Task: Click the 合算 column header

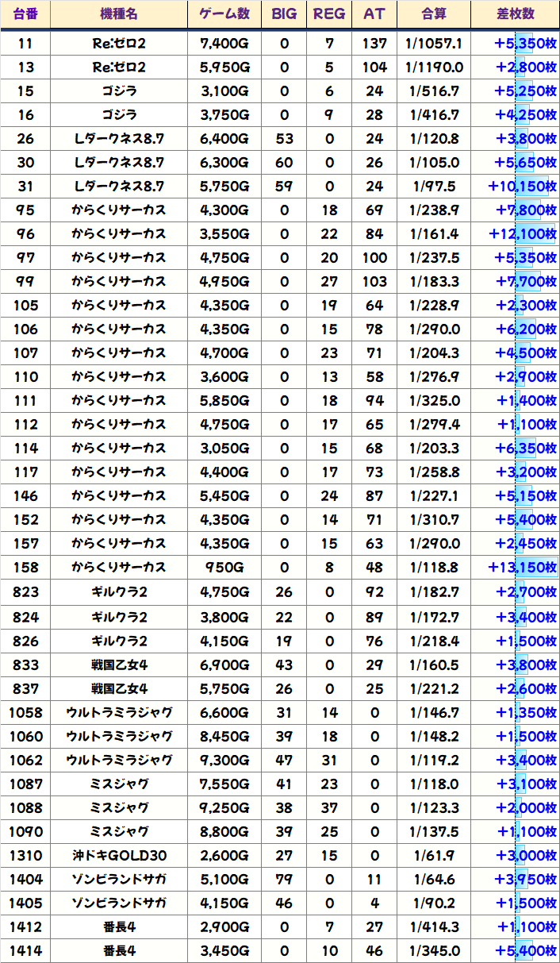Action: pyautogui.click(x=434, y=14)
